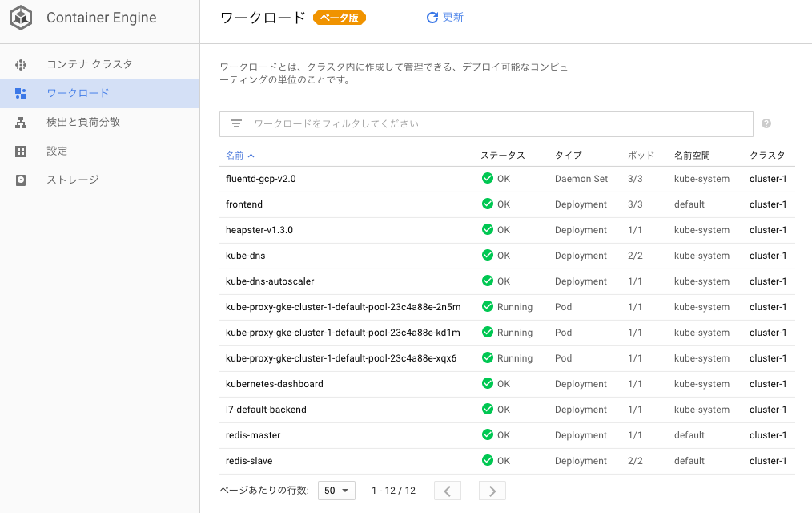Click the green status check for redis-master
The width and height of the screenshot is (812, 513).
(488, 434)
